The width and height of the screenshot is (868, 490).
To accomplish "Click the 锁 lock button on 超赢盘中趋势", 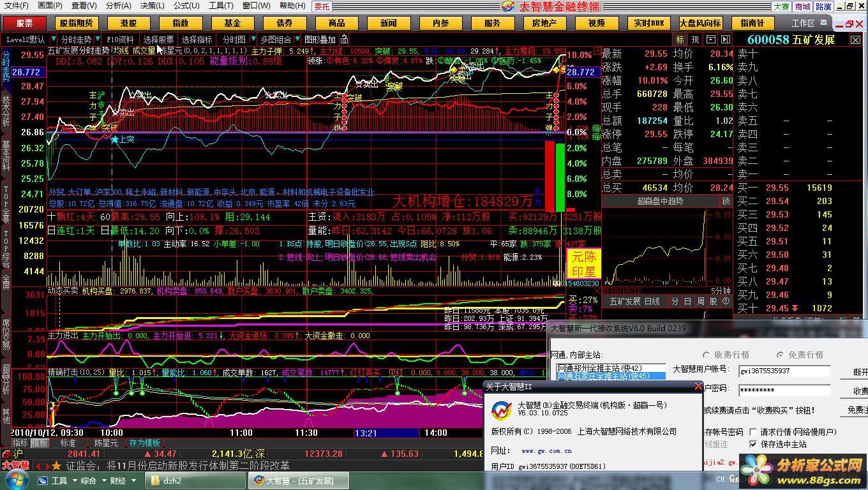I will [726, 201].
